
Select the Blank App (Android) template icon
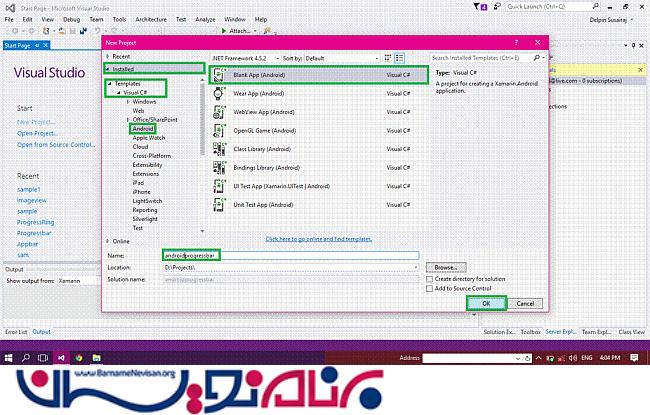point(219,75)
